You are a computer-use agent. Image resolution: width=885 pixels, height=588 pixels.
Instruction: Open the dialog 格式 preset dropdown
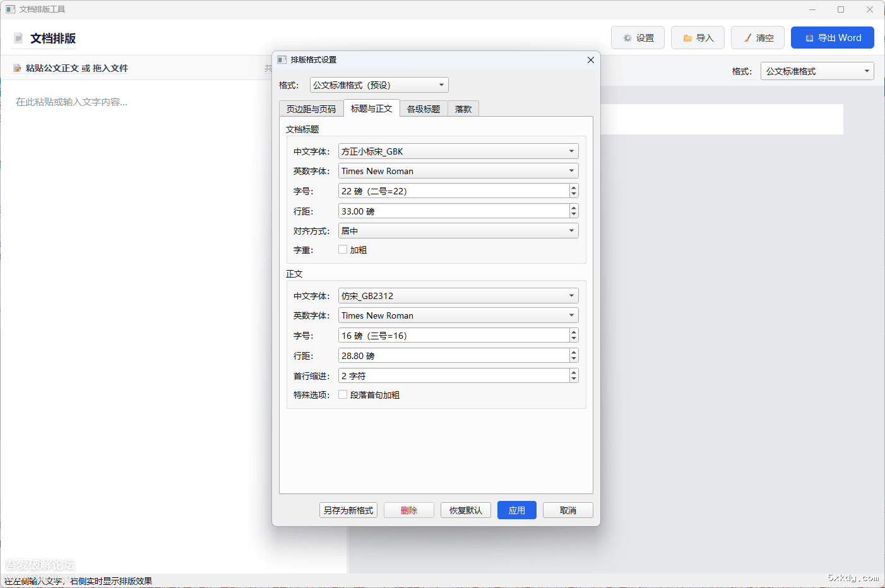pos(379,85)
